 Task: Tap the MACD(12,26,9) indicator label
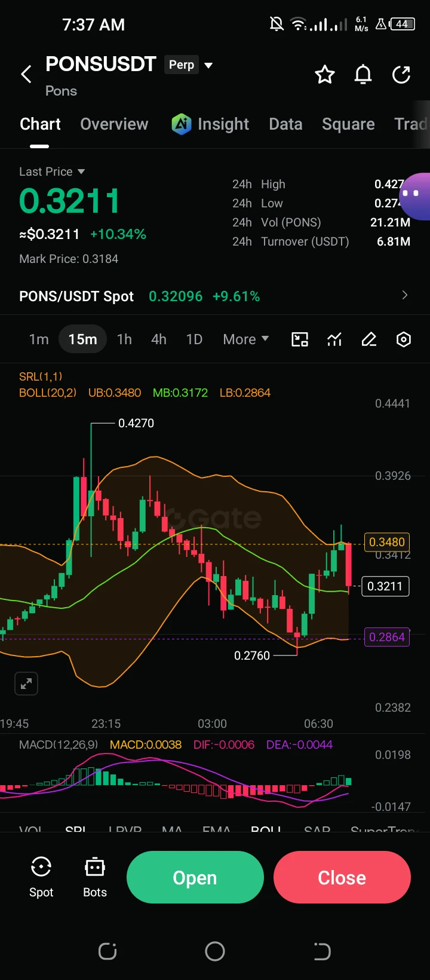click(x=59, y=745)
